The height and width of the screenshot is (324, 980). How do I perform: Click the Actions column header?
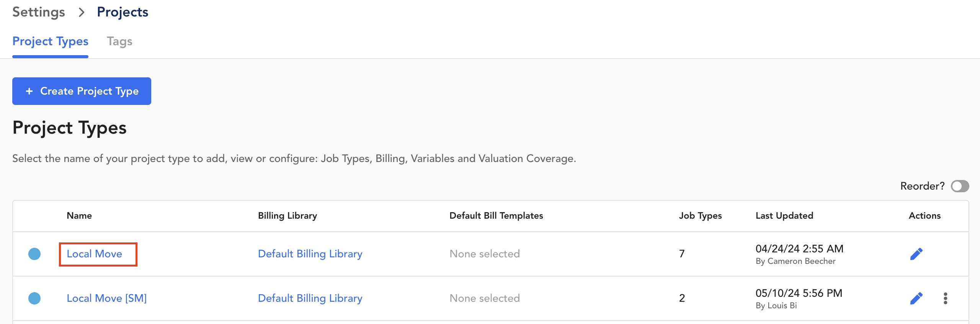[x=925, y=216]
